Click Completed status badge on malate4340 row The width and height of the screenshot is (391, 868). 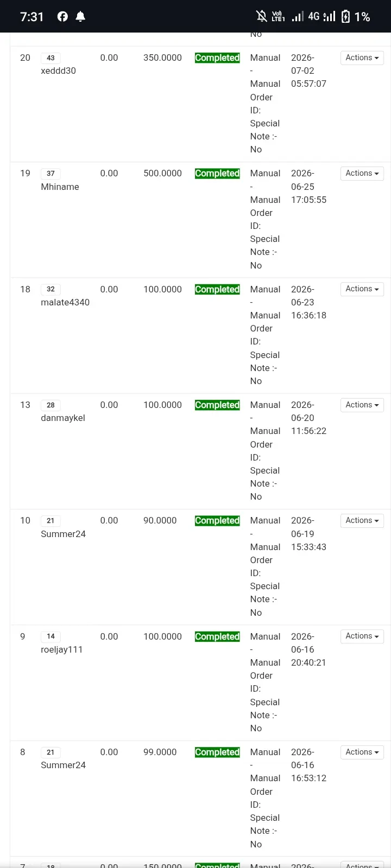click(x=217, y=290)
